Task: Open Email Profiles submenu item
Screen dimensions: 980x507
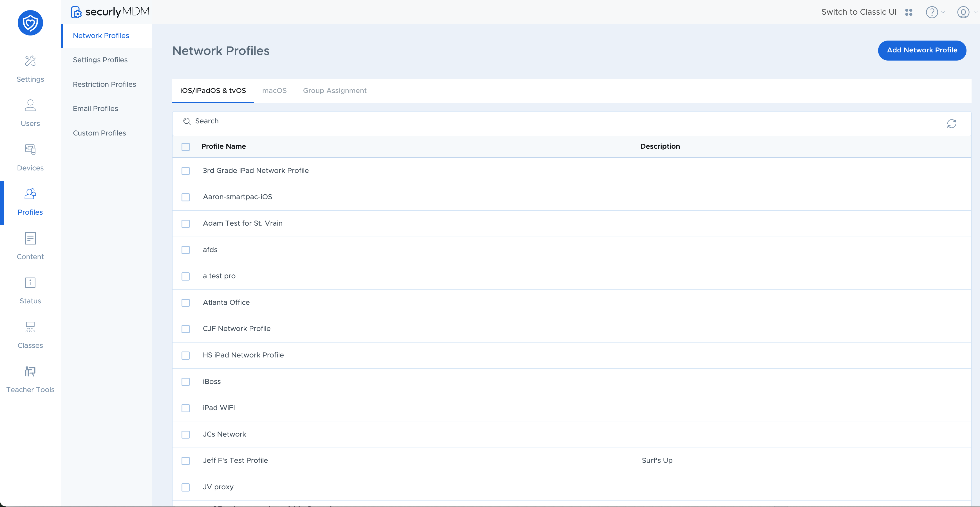Action: point(95,109)
